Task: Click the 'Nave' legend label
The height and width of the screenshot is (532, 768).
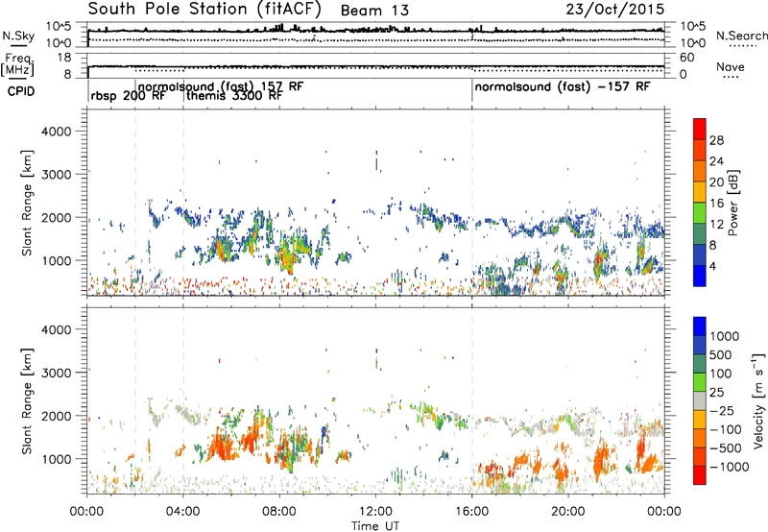Action: (x=731, y=66)
